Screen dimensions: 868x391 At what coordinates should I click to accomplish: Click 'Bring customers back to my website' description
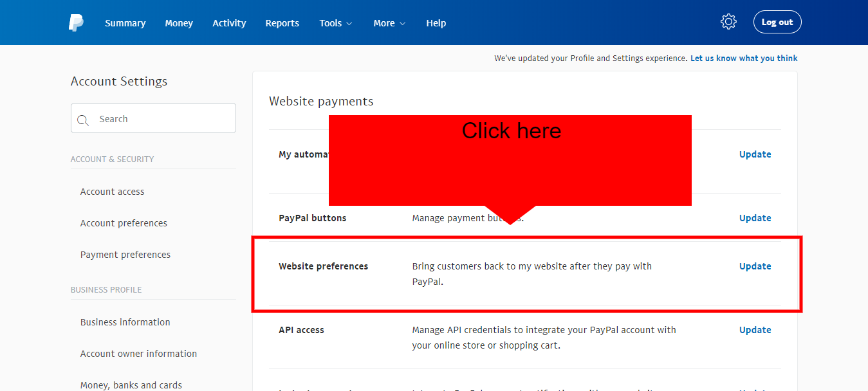[x=532, y=274]
